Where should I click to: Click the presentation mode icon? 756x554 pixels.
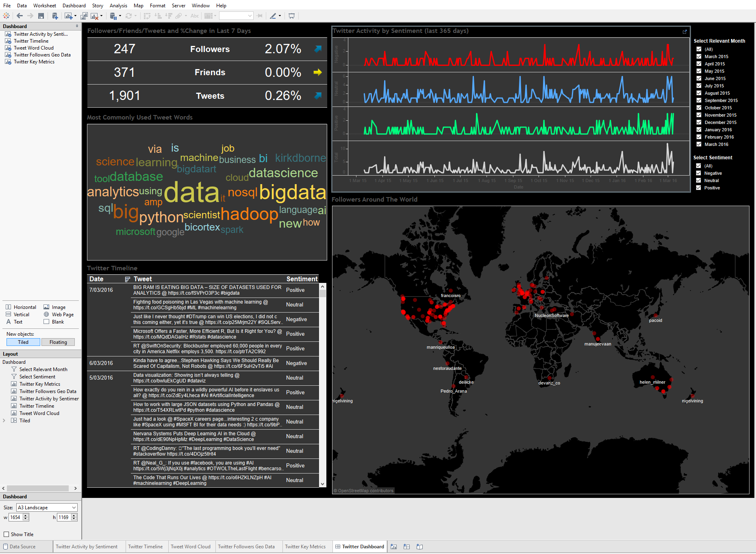[x=291, y=16]
